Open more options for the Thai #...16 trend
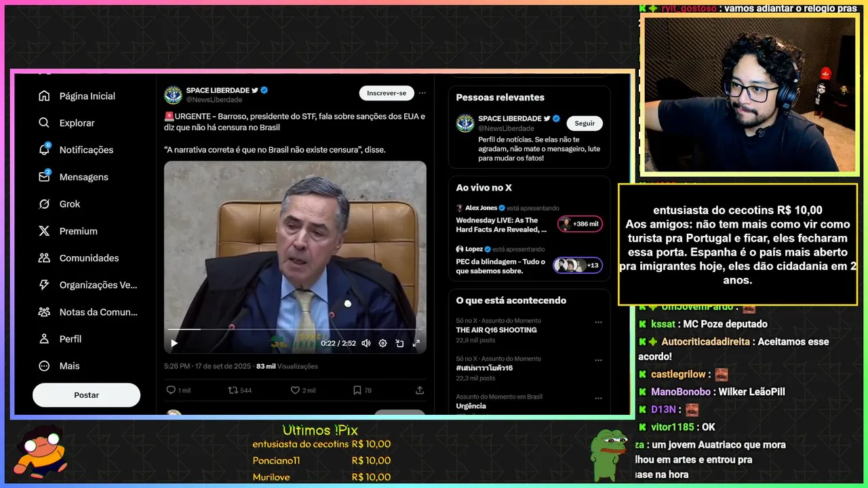 [x=598, y=361]
